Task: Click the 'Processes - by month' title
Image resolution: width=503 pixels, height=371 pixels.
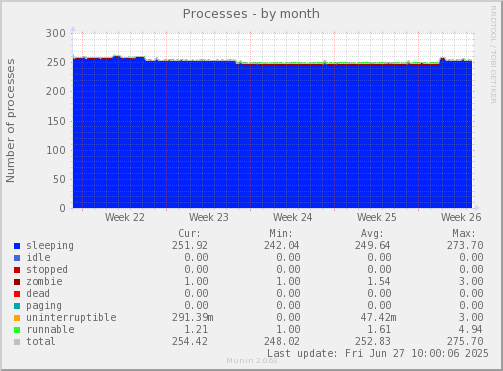Action: tap(251, 14)
